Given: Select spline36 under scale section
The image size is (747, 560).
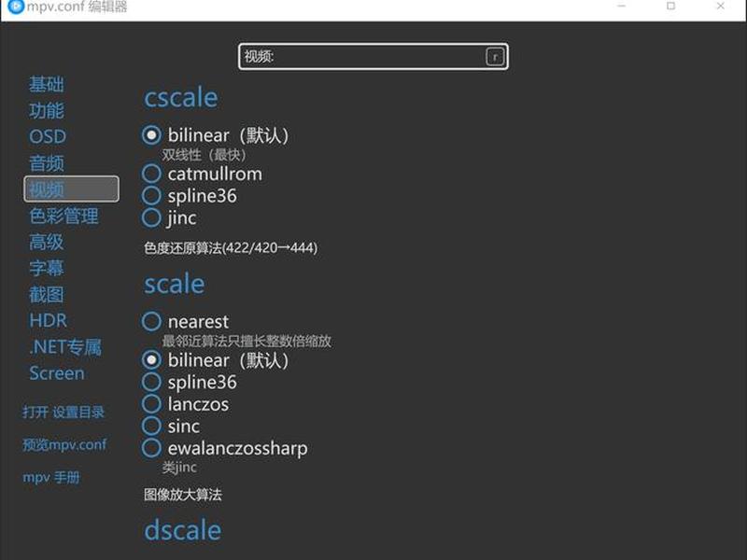Looking at the screenshot, I should pos(190,382).
